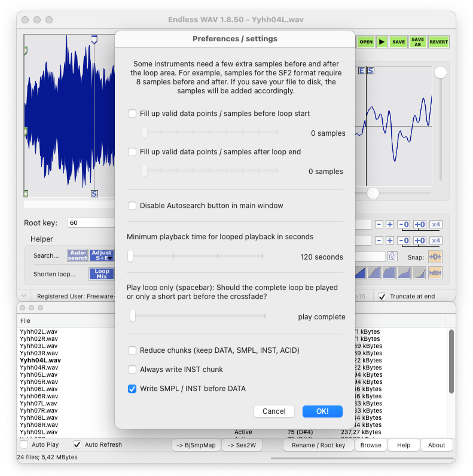Click the E marker in the zoomed loop view
This screenshot has height=476, width=473.
[361, 71]
